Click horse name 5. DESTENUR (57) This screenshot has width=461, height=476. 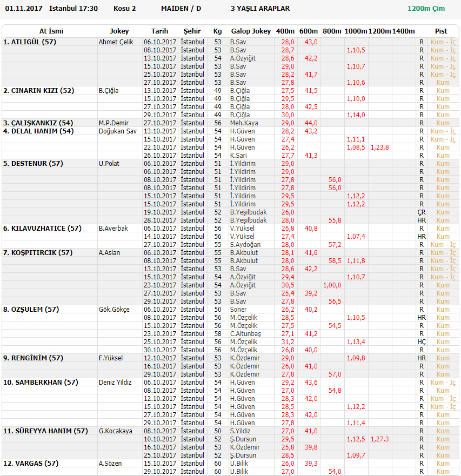tap(33, 163)
